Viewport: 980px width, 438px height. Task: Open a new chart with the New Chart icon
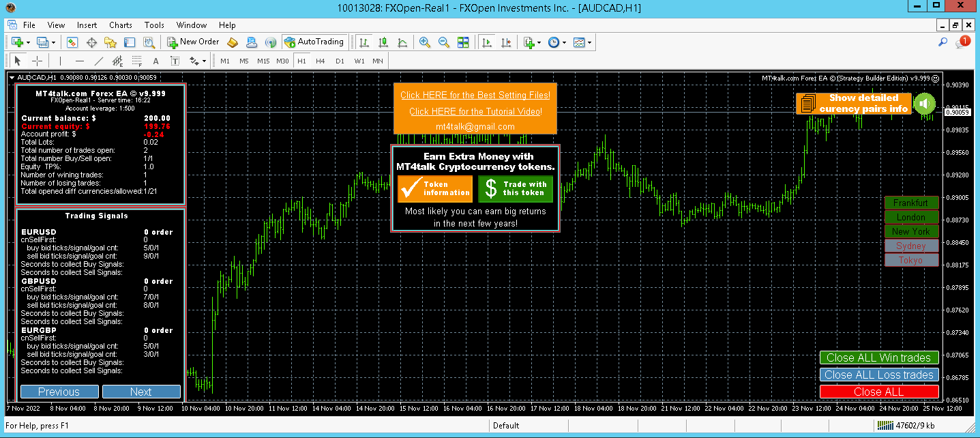(x=16, y=42)
